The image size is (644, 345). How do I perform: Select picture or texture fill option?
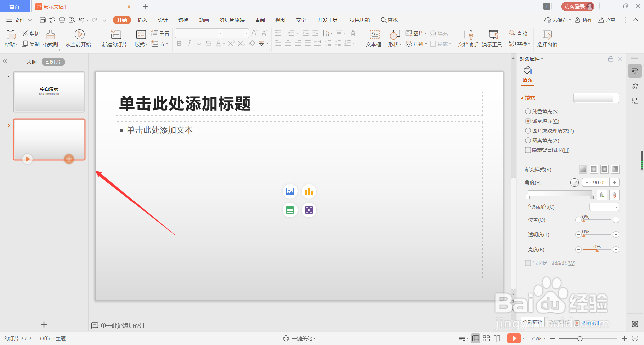[x=528, y=131]
